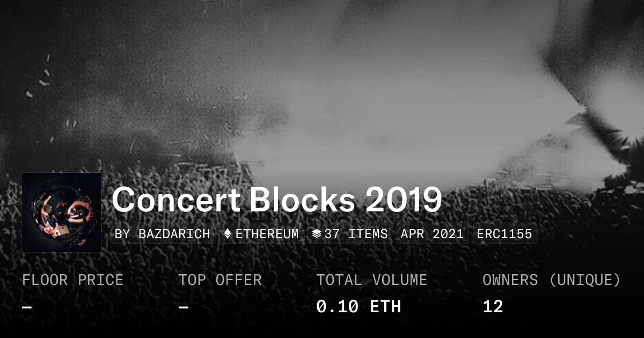
Task: Select the ERC1155 token standard badge
Action: 504,234
